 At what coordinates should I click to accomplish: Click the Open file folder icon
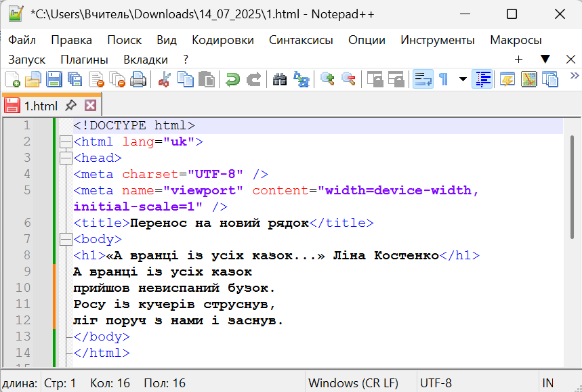33,79
